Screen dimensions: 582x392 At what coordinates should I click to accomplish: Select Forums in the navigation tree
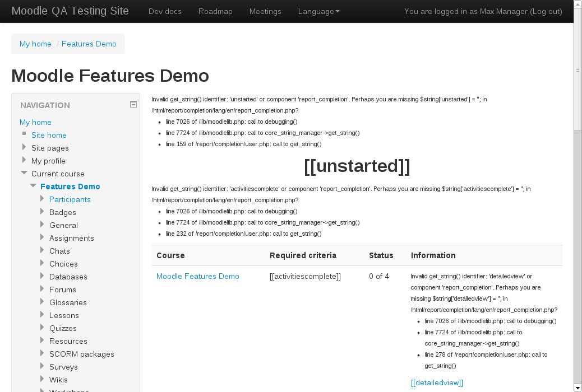point(63,290)
